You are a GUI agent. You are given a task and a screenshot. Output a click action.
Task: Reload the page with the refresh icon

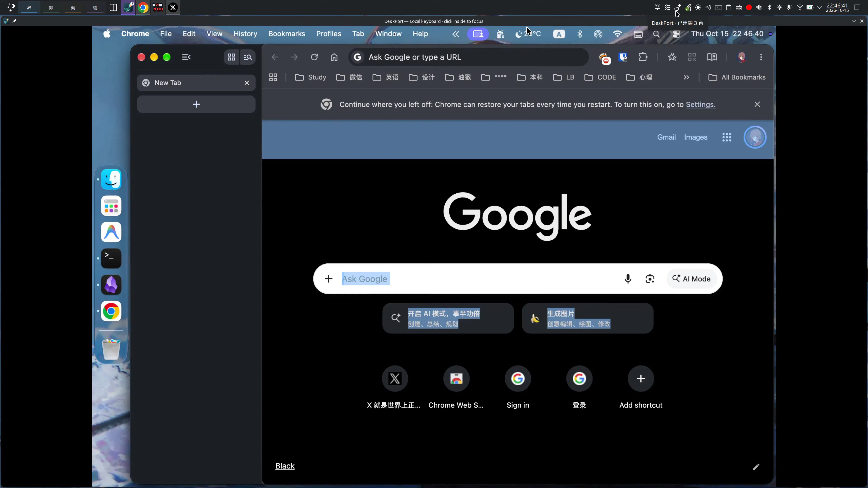click(x=314, y=57)
